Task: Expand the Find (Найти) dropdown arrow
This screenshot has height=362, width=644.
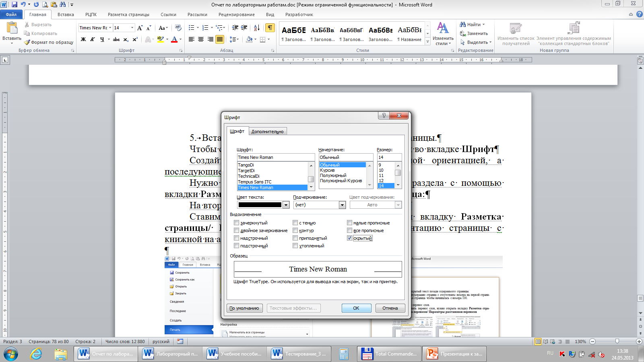Action: 483,25
